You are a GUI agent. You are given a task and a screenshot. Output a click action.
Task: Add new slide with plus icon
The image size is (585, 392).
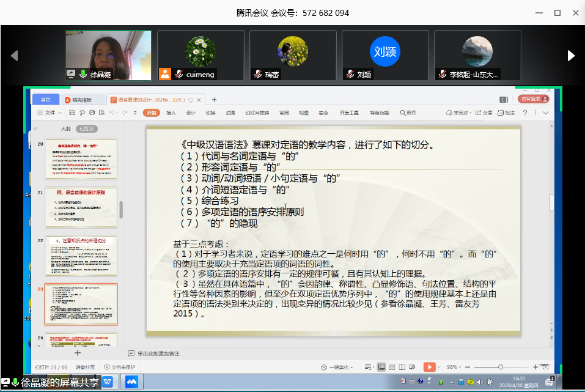point(77,353)
